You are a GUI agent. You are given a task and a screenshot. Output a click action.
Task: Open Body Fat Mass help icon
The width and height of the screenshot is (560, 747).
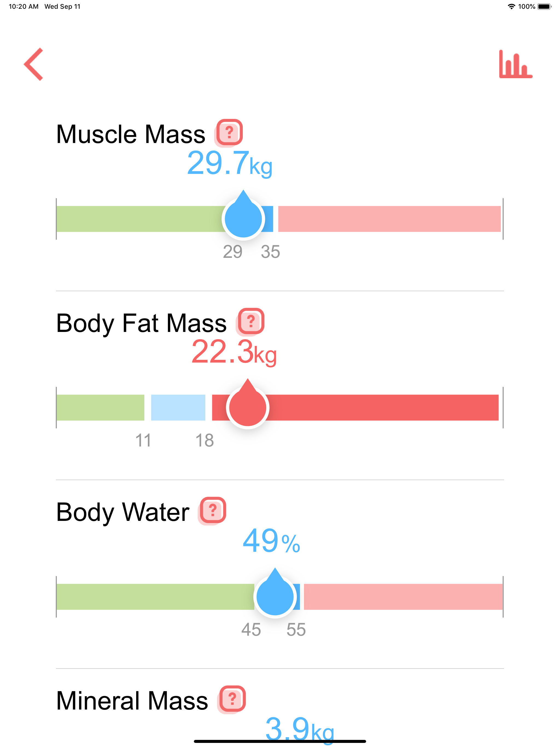coord(251,322)
